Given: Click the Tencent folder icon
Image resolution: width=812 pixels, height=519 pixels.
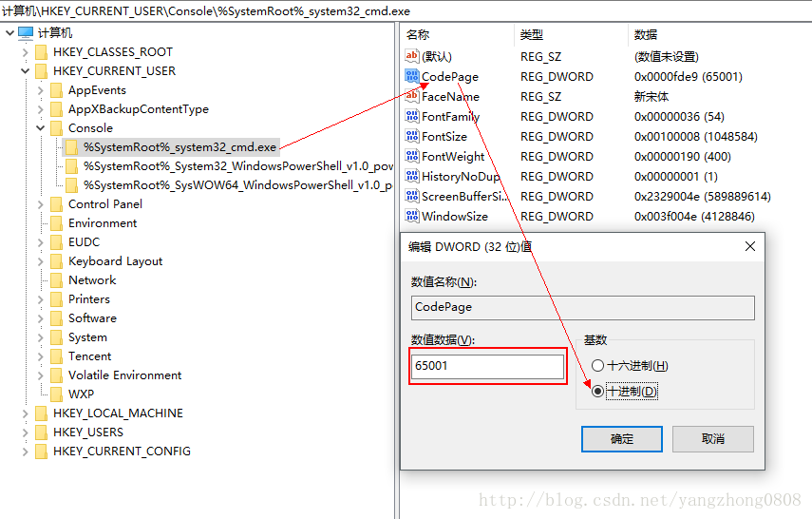Looking at the screenshot, I should point(56,356).
